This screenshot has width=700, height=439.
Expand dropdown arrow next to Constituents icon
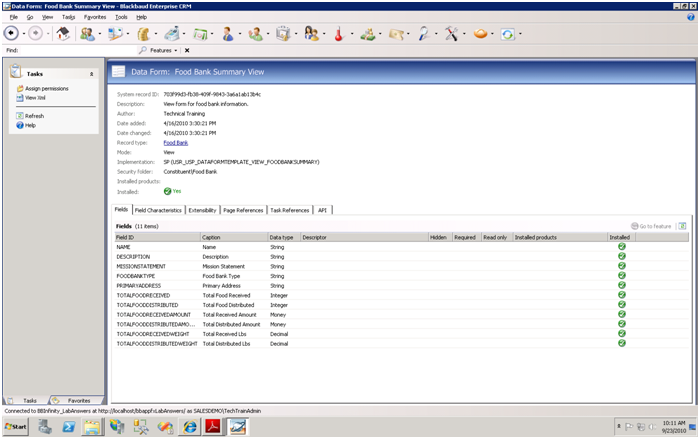pos(100,34)
